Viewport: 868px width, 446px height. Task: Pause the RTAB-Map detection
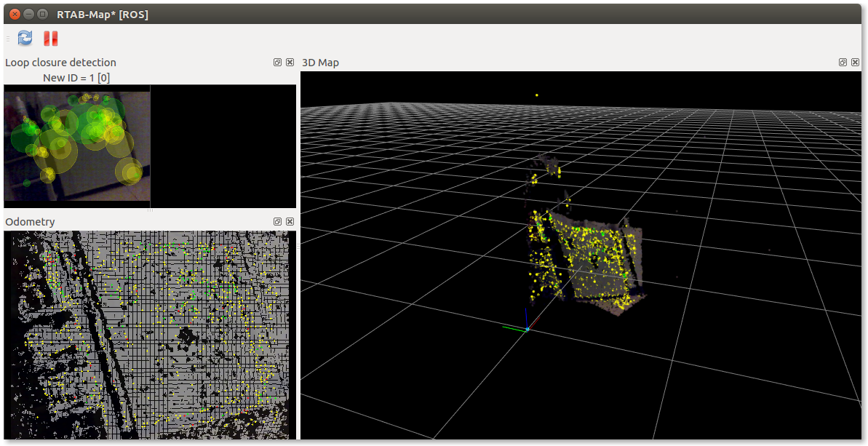click(x=50, y=39)
